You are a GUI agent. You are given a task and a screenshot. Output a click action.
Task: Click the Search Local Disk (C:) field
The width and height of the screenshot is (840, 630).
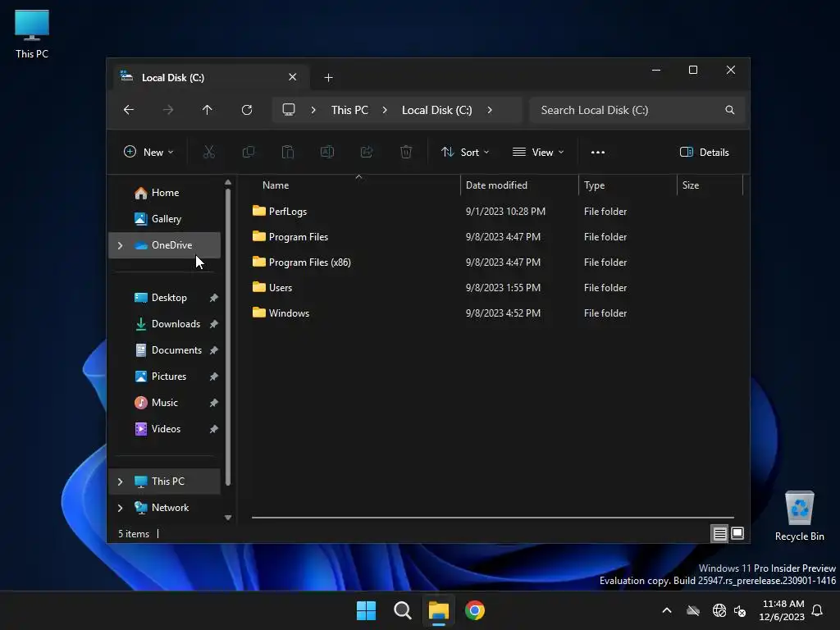pyautogui.click(x=637, y=110)
